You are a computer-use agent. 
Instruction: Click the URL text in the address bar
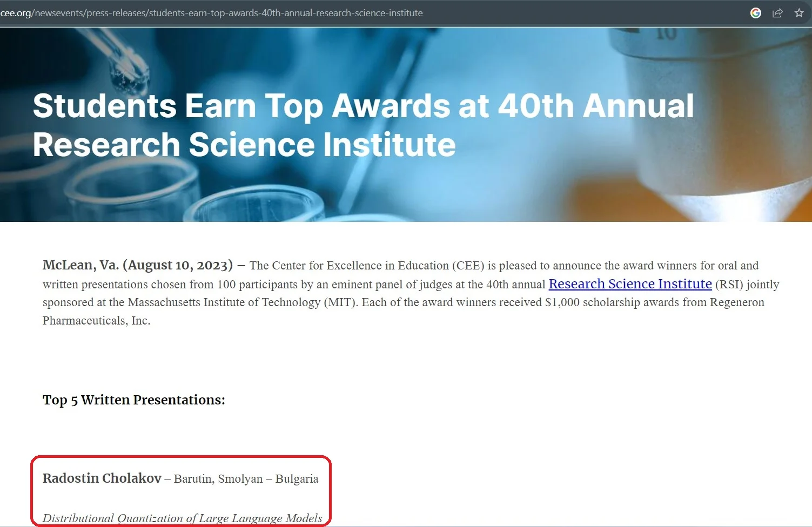211,13
